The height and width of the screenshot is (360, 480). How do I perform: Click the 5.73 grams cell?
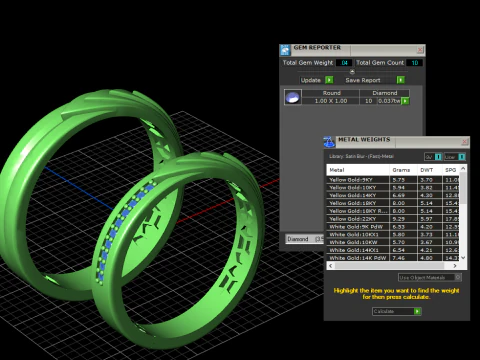point(403,180)
